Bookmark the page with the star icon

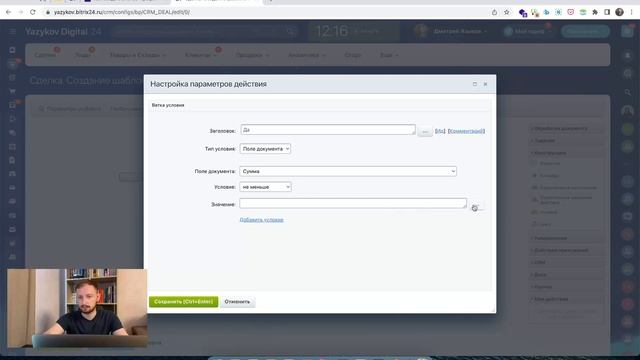click(507, 12)
